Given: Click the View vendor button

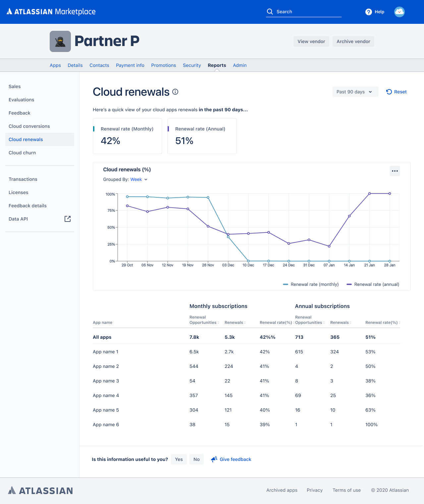Looking at the screenshot, I should coord(311,41).
